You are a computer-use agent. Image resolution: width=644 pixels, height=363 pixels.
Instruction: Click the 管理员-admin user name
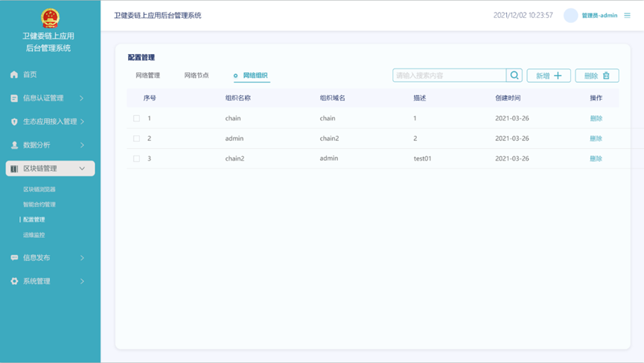click(599, 15)
